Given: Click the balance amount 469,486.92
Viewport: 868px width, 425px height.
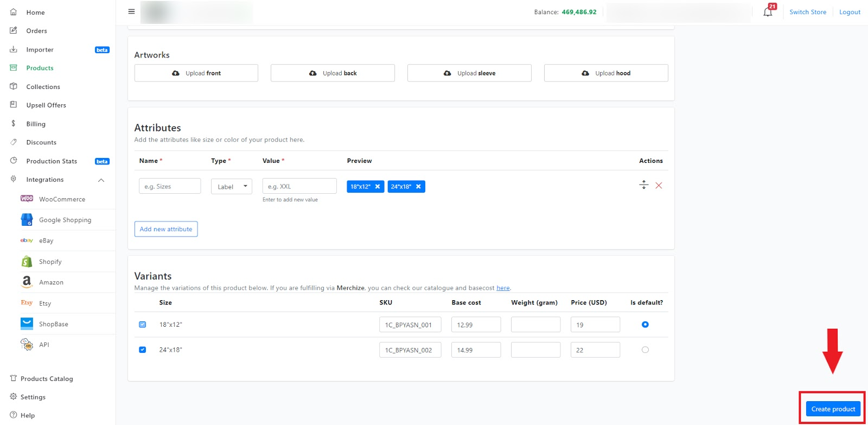Looking at the screenshot, I should click(579, 12).
